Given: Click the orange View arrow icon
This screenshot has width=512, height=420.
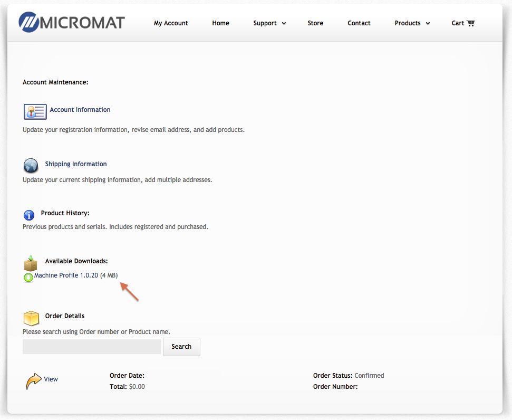Looking at the screenshot, I should pos(34,381).
